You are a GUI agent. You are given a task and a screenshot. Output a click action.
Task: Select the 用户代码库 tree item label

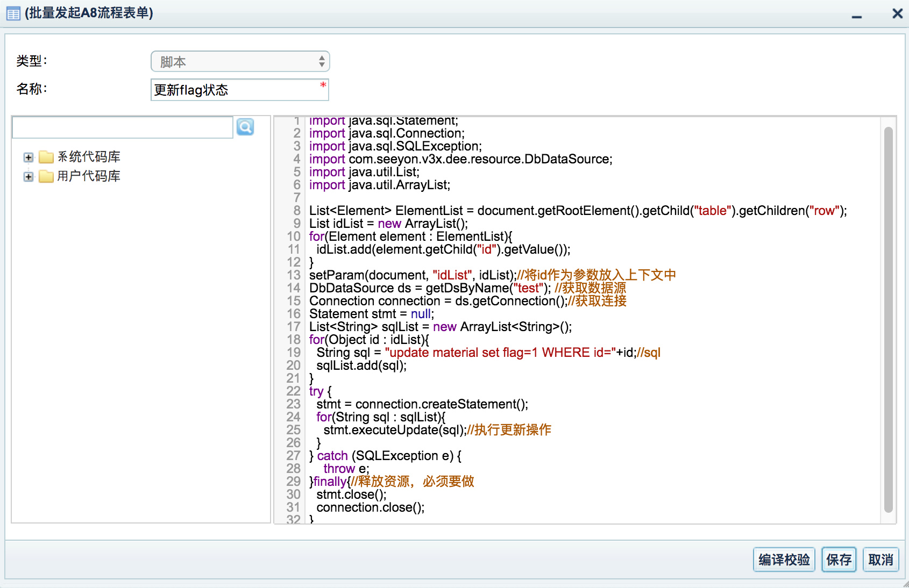(89, 176)
